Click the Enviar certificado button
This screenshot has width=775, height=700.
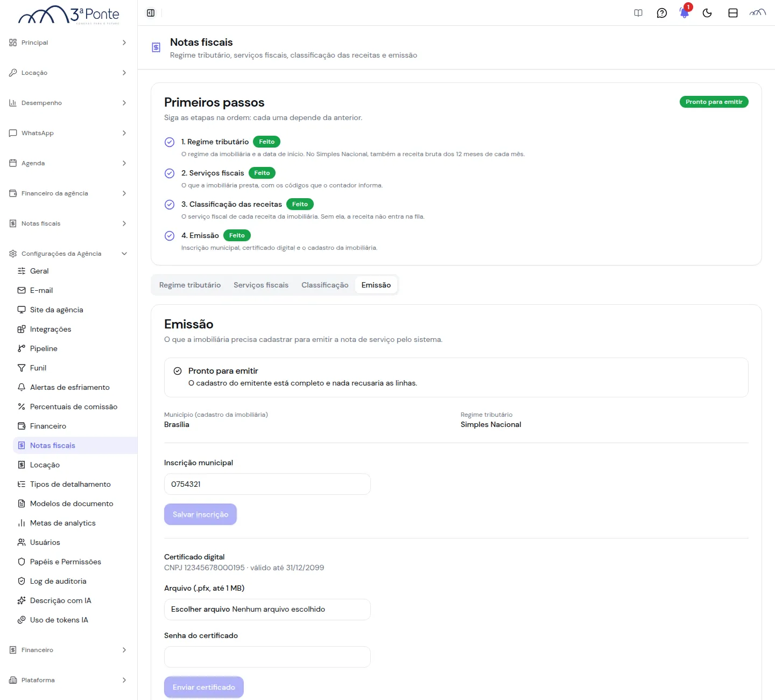204,687
